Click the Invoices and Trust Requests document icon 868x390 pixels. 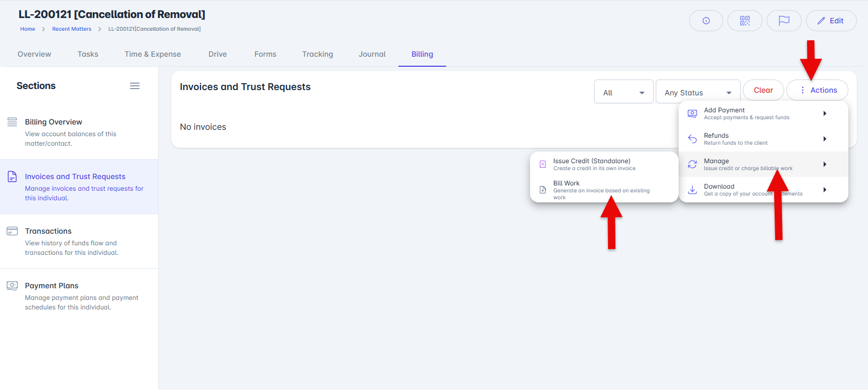[12, 176]
